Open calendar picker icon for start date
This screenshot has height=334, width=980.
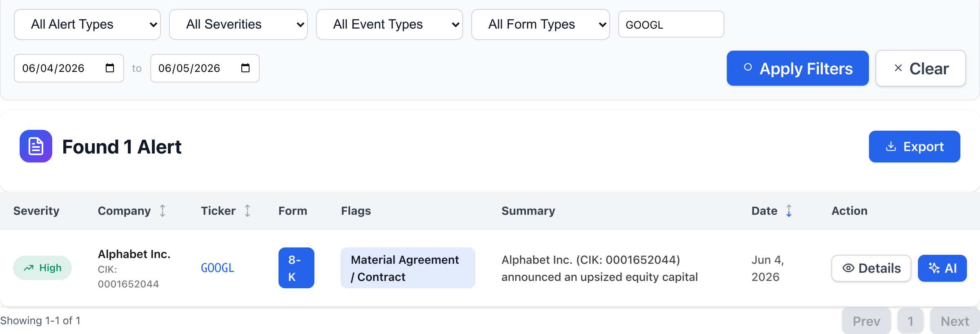pyautogui.click(x=110, y=68)
